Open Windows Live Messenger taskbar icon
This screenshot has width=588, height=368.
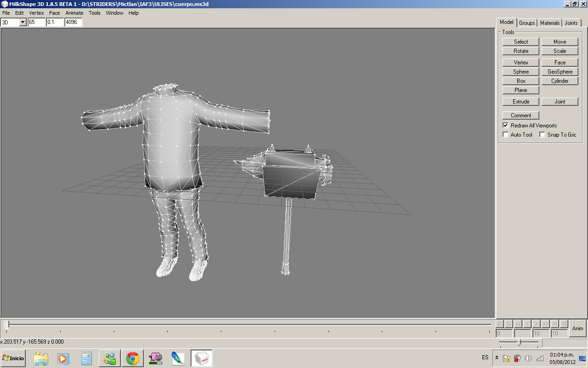tap(110, 358)
